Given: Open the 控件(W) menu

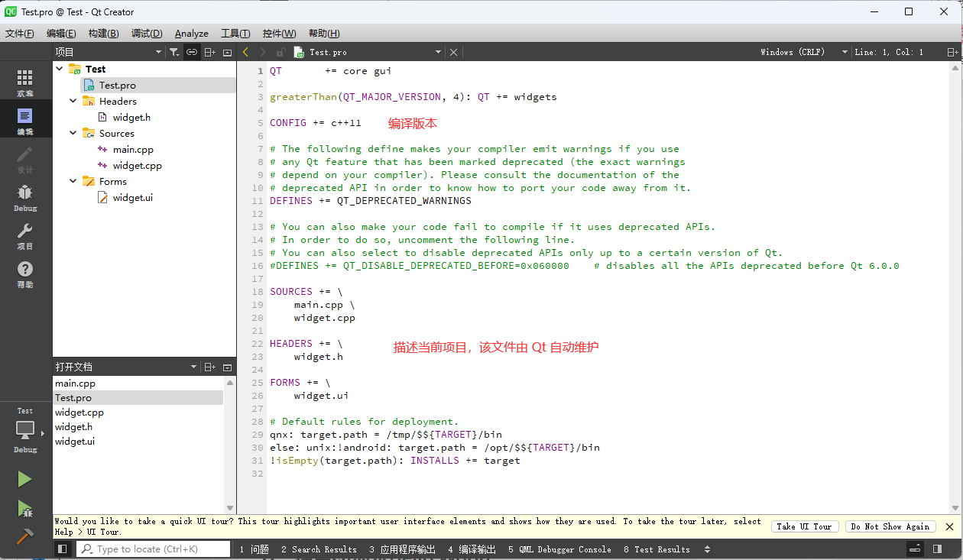Looking at the screenshot, I should [279, 34].
